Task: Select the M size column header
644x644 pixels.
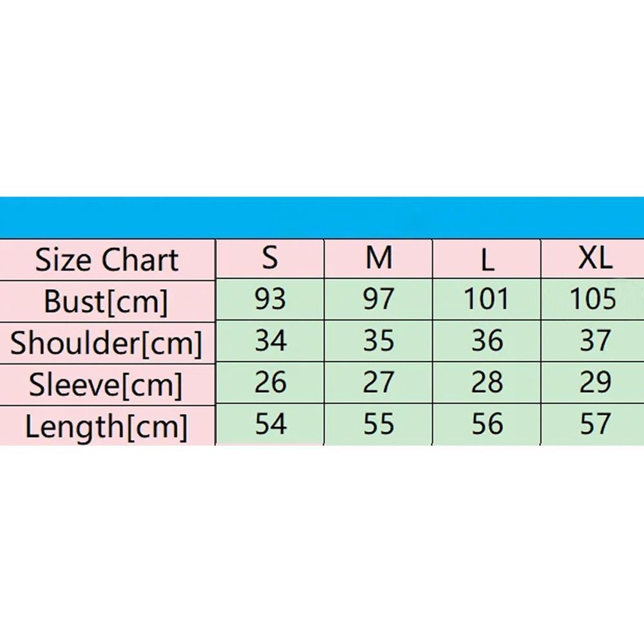Action: coord(378,259)
